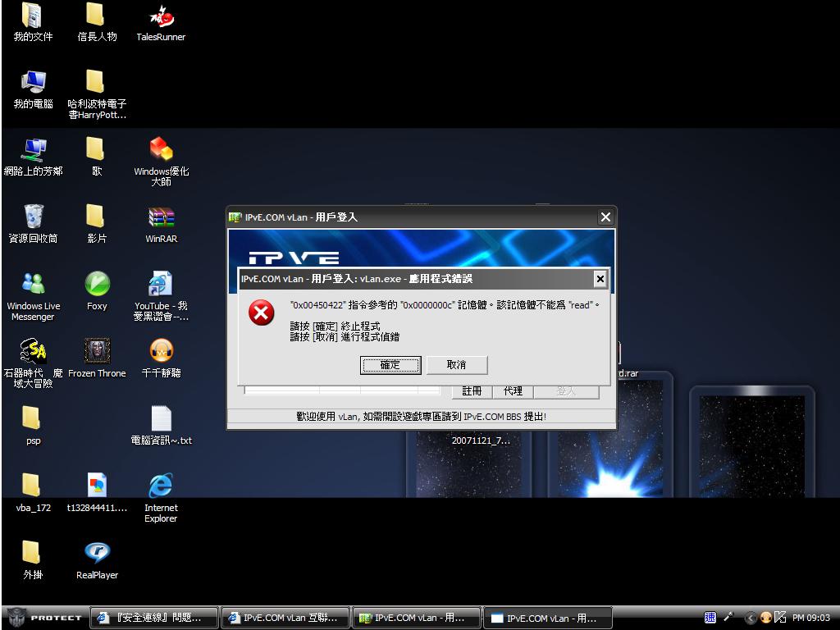Select the vba_172 folder
840x630 pixels.
click(x=33, y=493)
